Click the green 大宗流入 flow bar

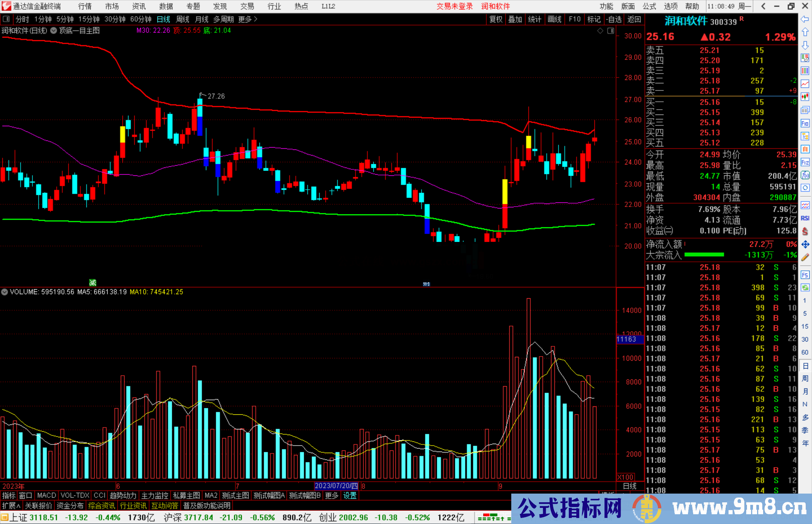point(704,255)
